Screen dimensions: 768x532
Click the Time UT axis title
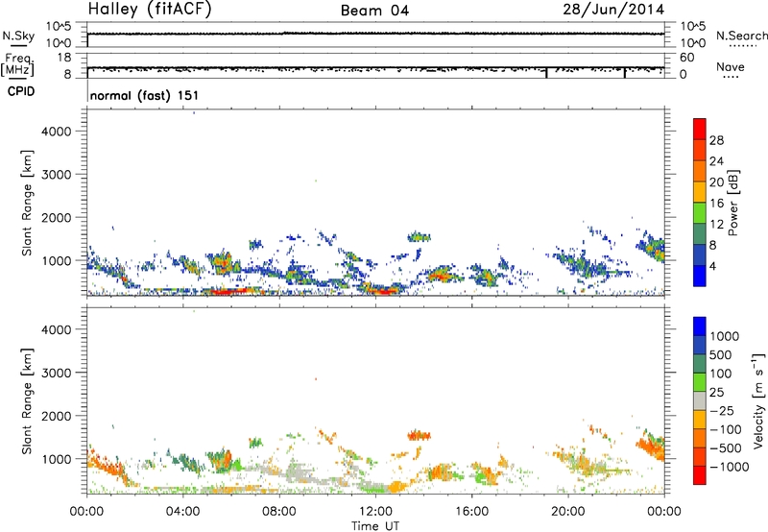pos(375,525)
